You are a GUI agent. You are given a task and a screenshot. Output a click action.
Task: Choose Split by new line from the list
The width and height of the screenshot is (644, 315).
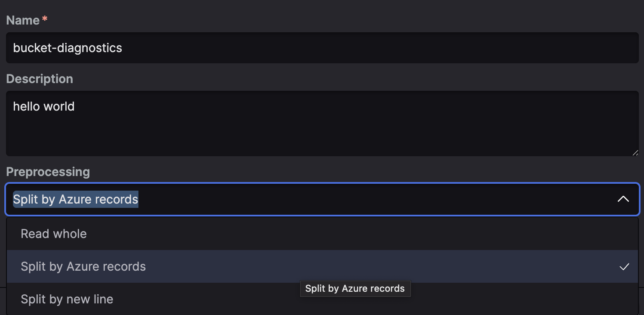pos(67,299)
